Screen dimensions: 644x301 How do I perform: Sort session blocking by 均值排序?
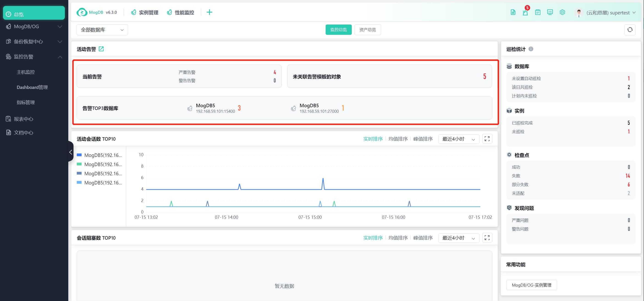coord(398,238)
